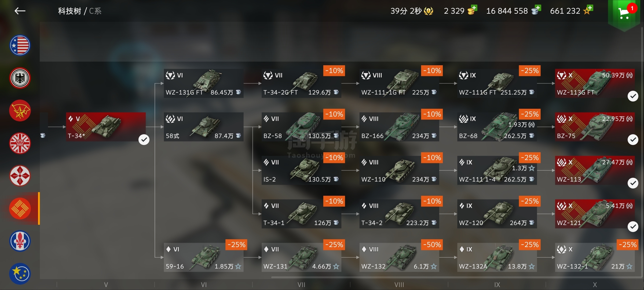Click checkmark on BZ-75 tank
The width and height of the screenshot is (644, 290).
click(x=633, y=140)
